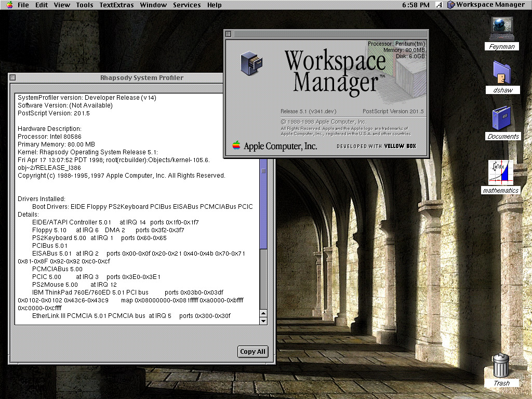Click "Processor: Pentium(tm)" in About window
Viewport: 532px width, 399px height.
(x=396, y=44)
